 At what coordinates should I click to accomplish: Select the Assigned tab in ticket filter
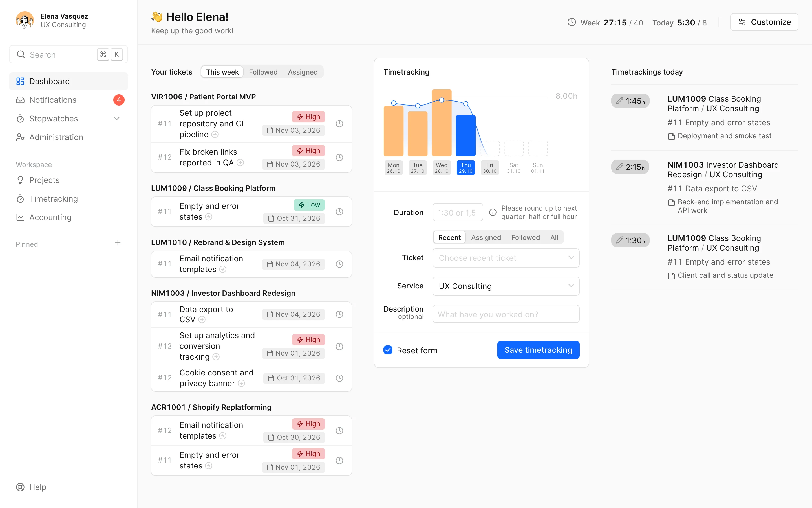pyautogui.click(x=486, y=238)
